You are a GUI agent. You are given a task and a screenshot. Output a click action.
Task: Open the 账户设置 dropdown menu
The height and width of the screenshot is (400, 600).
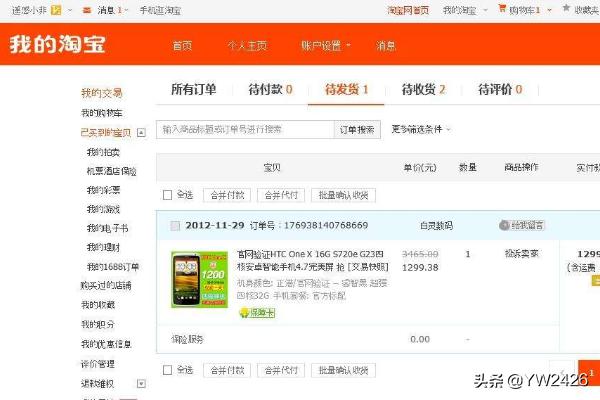[325, 46]
